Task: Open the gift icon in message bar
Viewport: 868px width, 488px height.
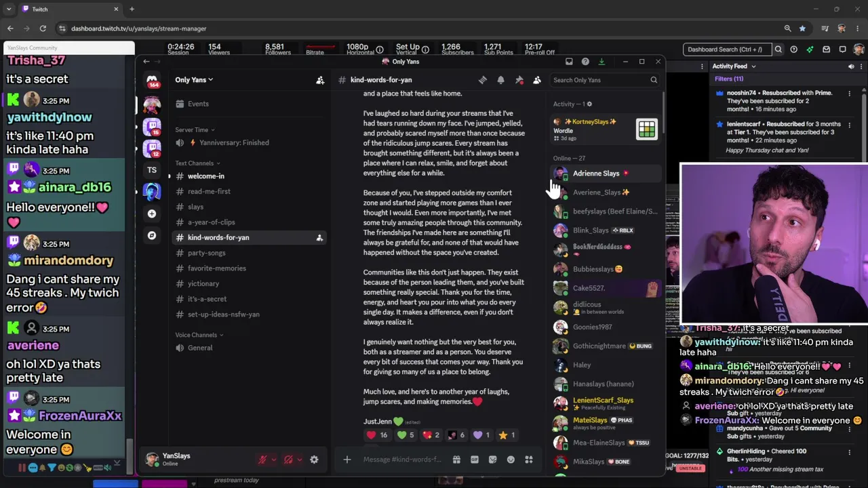Action: tap(456, 460)
